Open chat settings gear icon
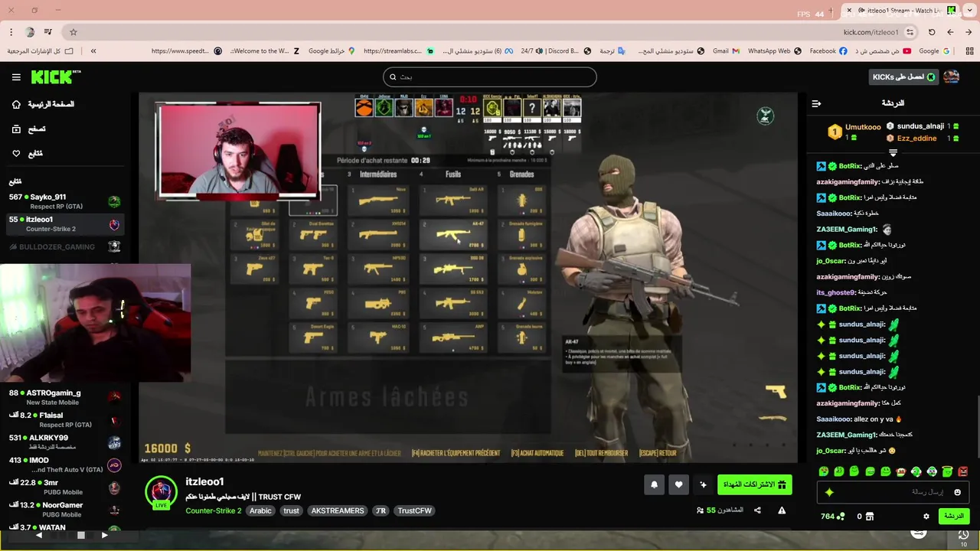980x551 pixels. [926, 517]
